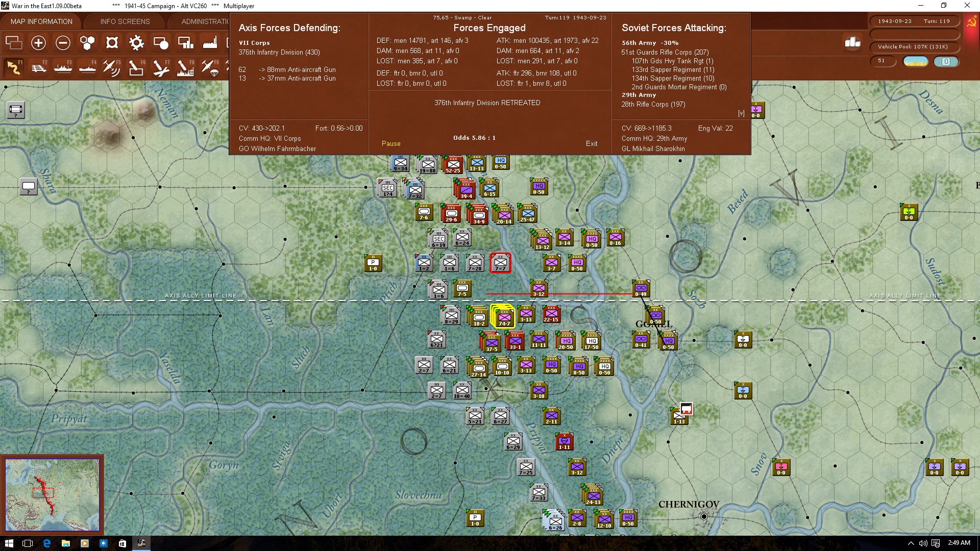The image size is (980, 551).
Task: Click the zoom out minus icon
Action: pyautogui.click(x=63, y=43)
